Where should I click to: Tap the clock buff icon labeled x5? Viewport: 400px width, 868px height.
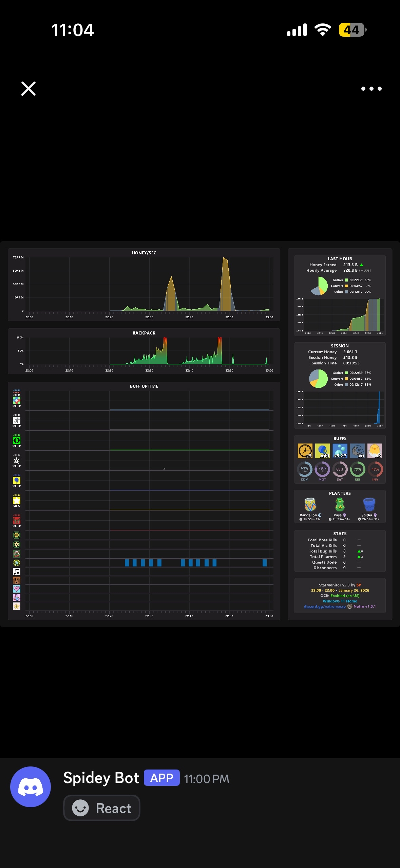[x=305, y=451]
